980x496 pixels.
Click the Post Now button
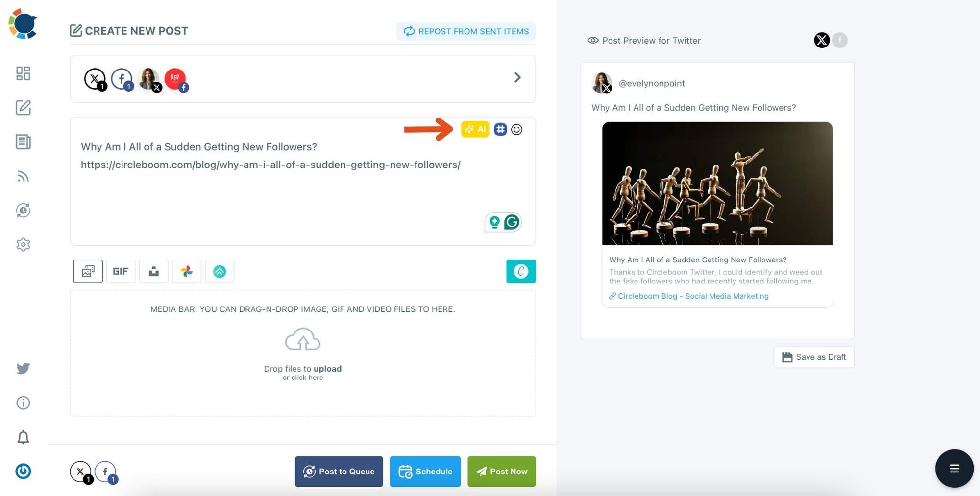coord(501,471)
